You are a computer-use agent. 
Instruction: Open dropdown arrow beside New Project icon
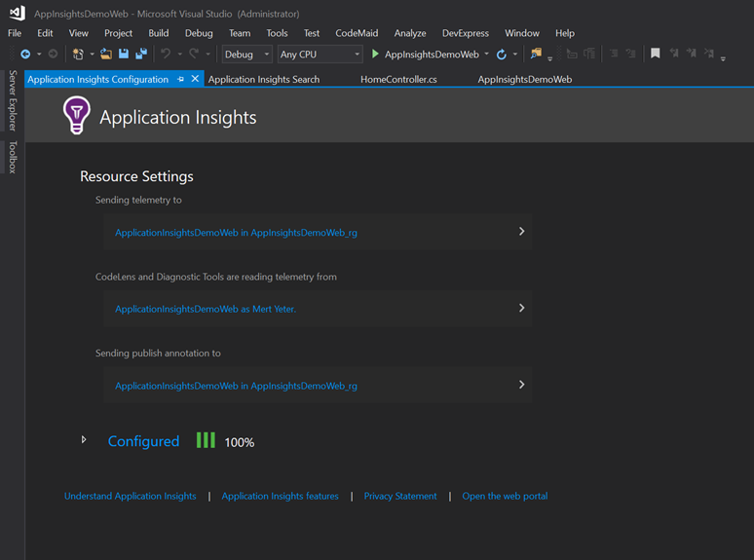coord(92,55)
